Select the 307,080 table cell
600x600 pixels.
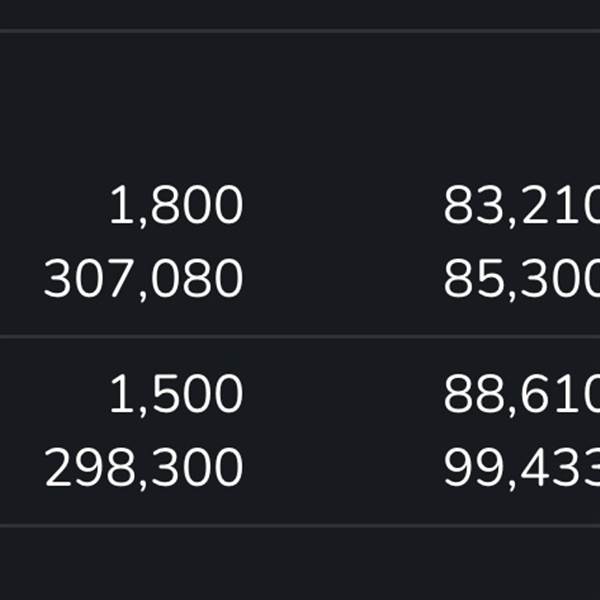(144, 279)
